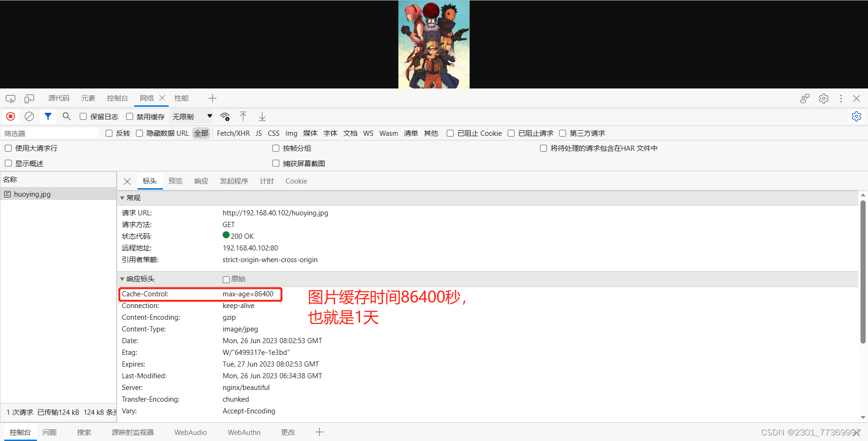Open the request Cookie tab

click(x=296, y=181)
